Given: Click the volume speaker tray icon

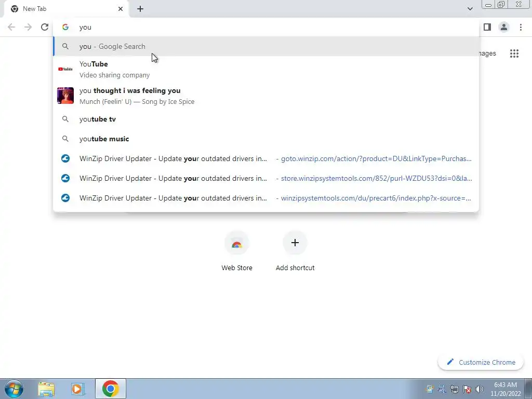Looking at the screenshot, I should point(480,389).
